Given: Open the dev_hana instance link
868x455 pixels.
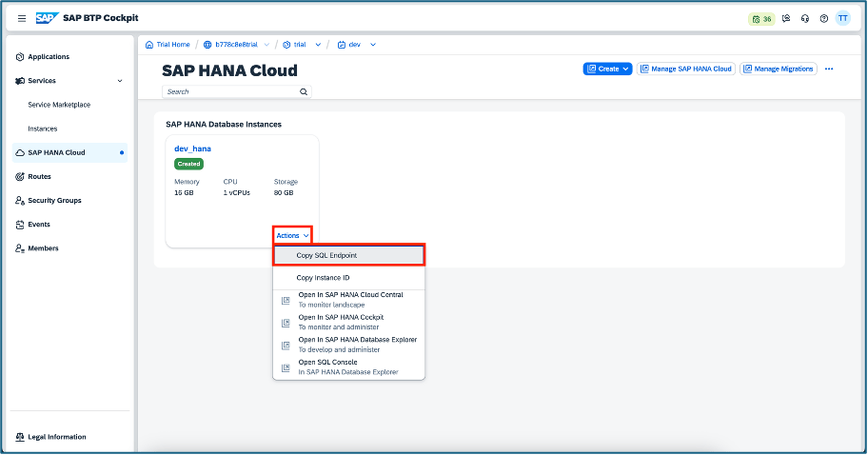Looking at the screenshot, I should click(x=192, y=148).
